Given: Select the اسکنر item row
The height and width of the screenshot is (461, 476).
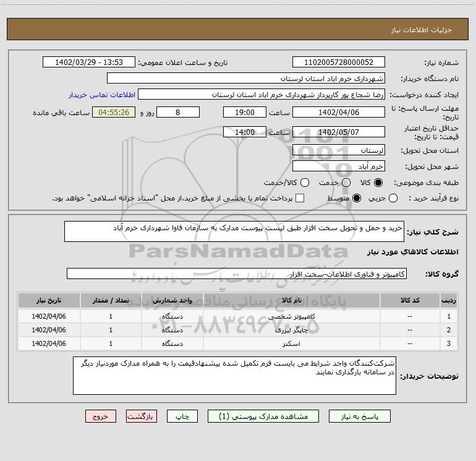Looking at the screenshot, I should pos(238,343).
